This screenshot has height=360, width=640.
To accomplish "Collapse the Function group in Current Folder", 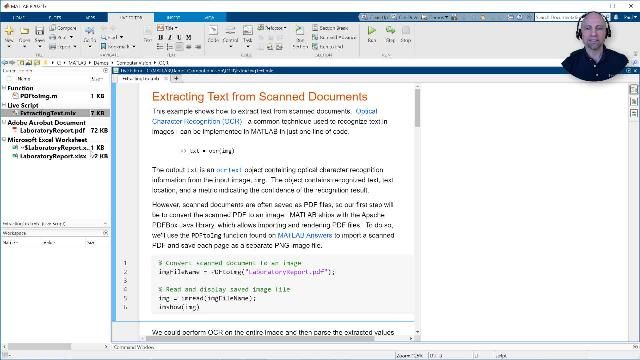I will [4, 88].
